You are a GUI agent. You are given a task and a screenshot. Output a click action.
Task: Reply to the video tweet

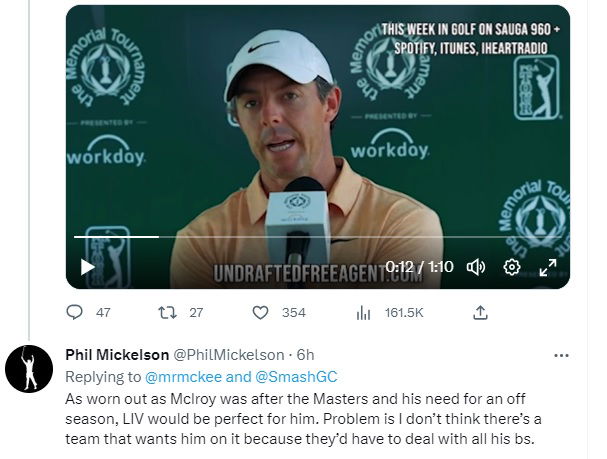pyautogui.click(x=75, y=313)
